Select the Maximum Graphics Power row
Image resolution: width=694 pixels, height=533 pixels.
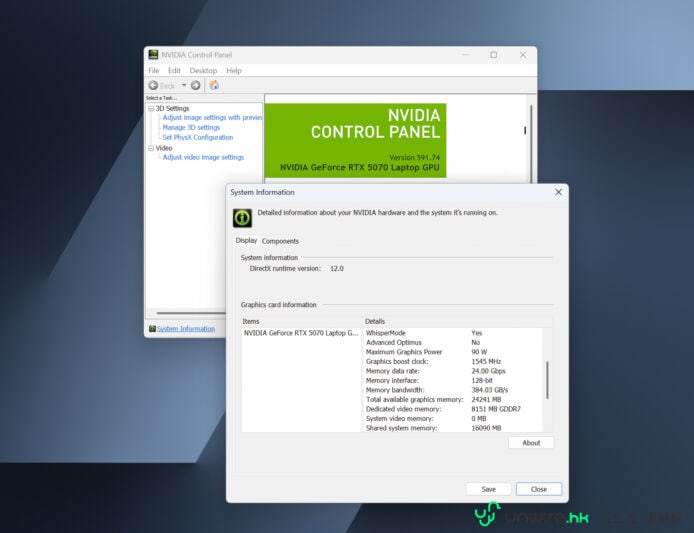pyautogui.click(x=453, y=352)
